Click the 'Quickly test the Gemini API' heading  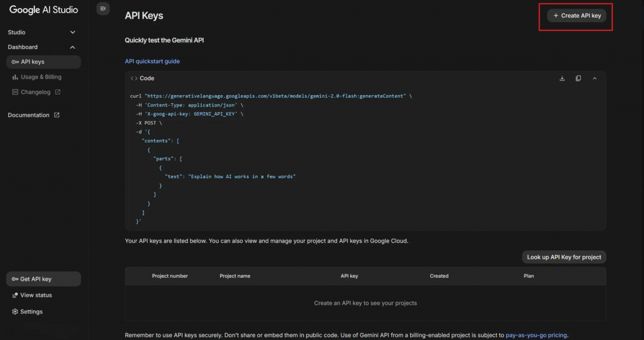coord(164,40)
